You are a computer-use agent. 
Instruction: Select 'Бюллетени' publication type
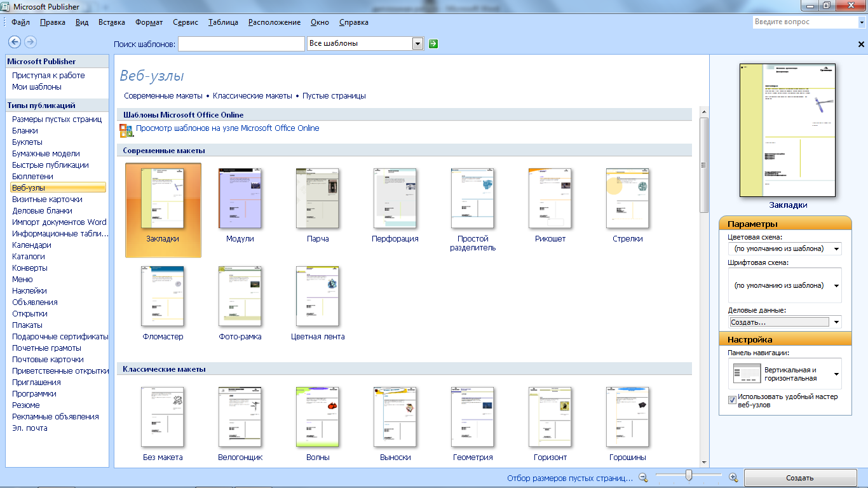click(x=32, y=177)
